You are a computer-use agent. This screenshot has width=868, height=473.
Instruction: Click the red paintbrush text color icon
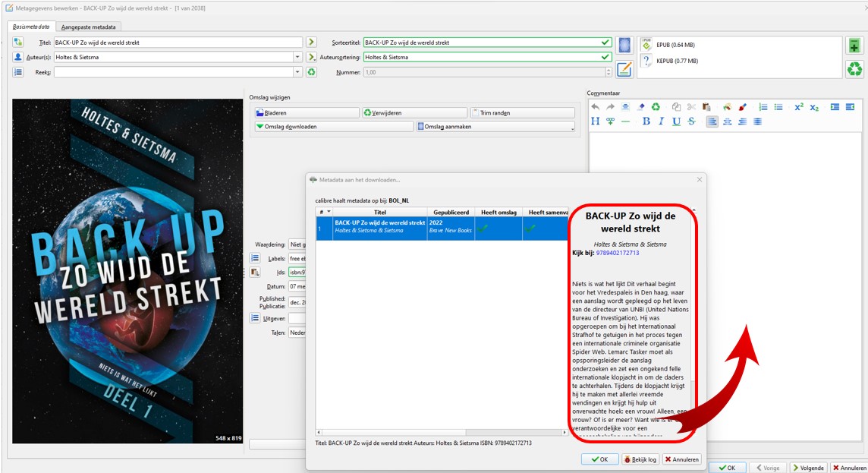(x=742, y=107)
